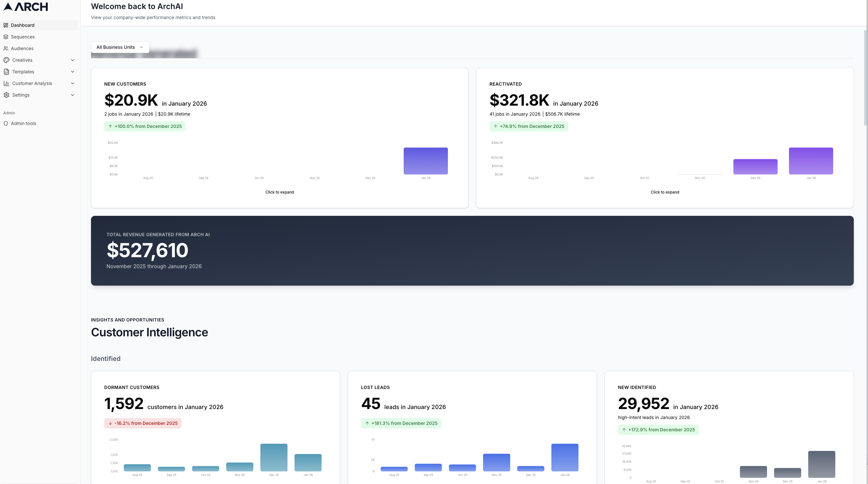Click to expand the Reactivated chart

click(664, 192)
